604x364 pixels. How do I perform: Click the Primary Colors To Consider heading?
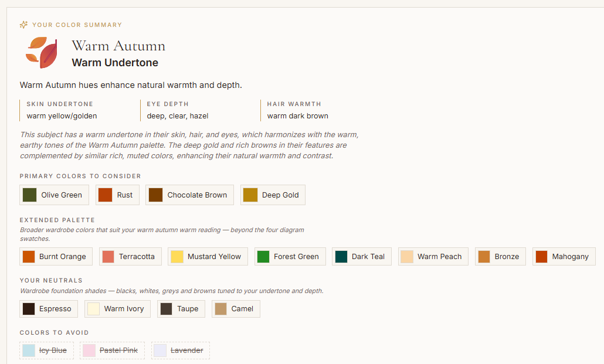point(80,176)
